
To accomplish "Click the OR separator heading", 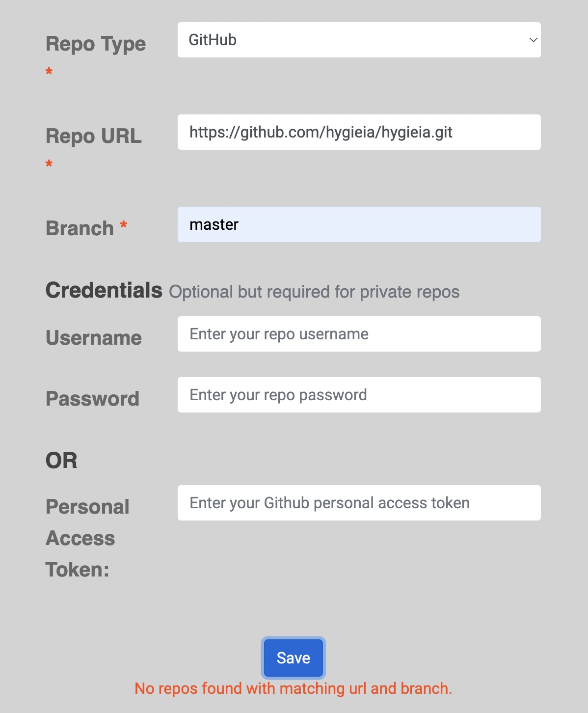I will (61, 461).
